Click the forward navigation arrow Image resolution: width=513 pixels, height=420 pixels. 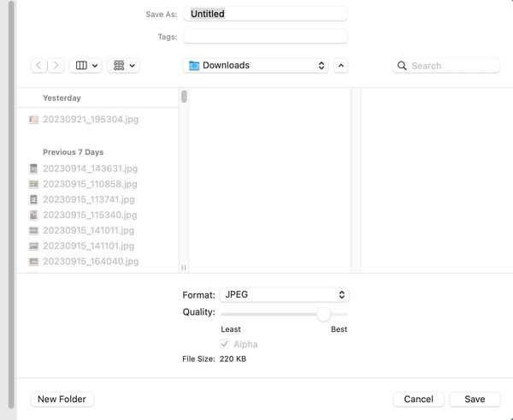click(56, 66)
